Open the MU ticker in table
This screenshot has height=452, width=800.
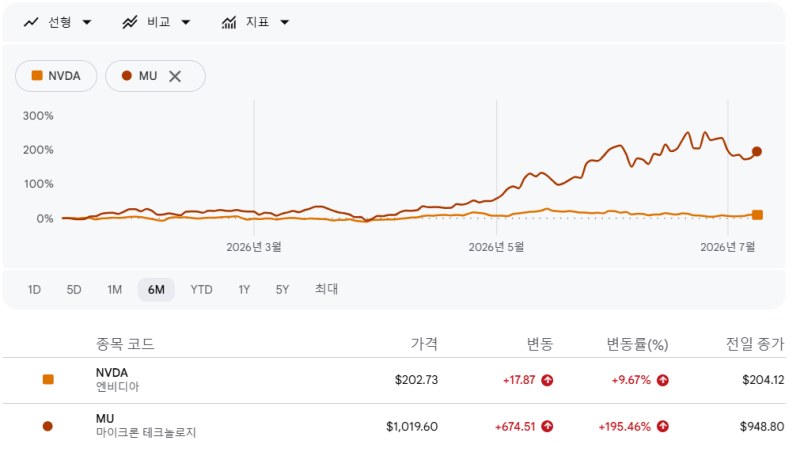click(105, 419)
